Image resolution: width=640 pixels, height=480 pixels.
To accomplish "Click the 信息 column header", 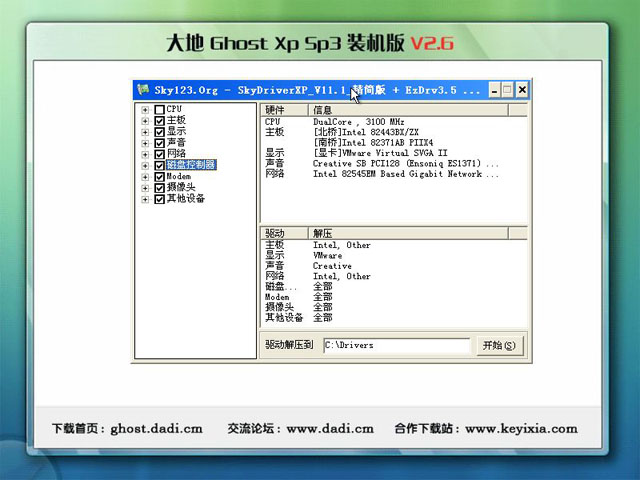I will pyautogui.click(x=408, y=110).
